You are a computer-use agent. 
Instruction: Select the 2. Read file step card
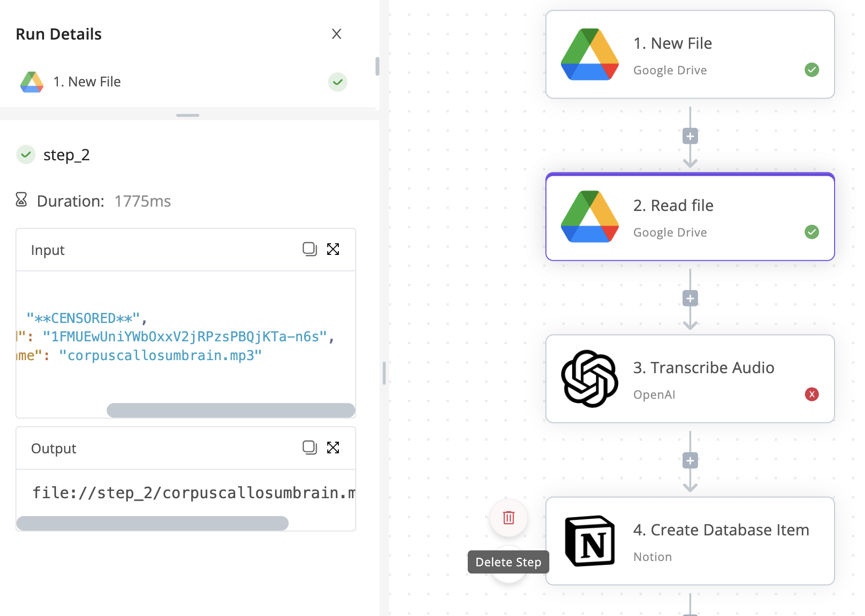tap(690, 217)
